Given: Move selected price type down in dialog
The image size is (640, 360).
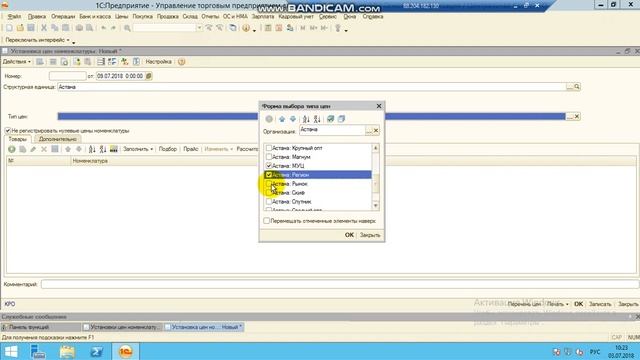Looking at the screenshot, I should pos(293,119).
